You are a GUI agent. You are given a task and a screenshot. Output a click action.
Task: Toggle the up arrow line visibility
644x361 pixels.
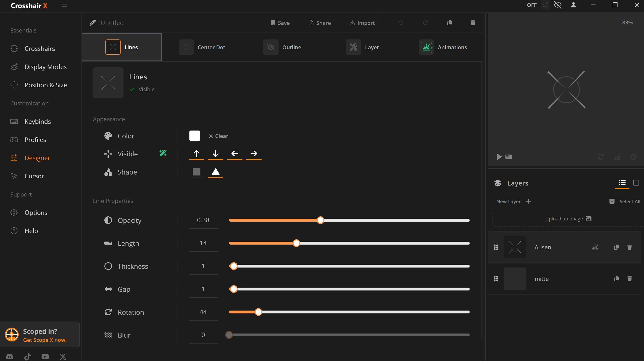pyautogui.click(x=197, y=154)
